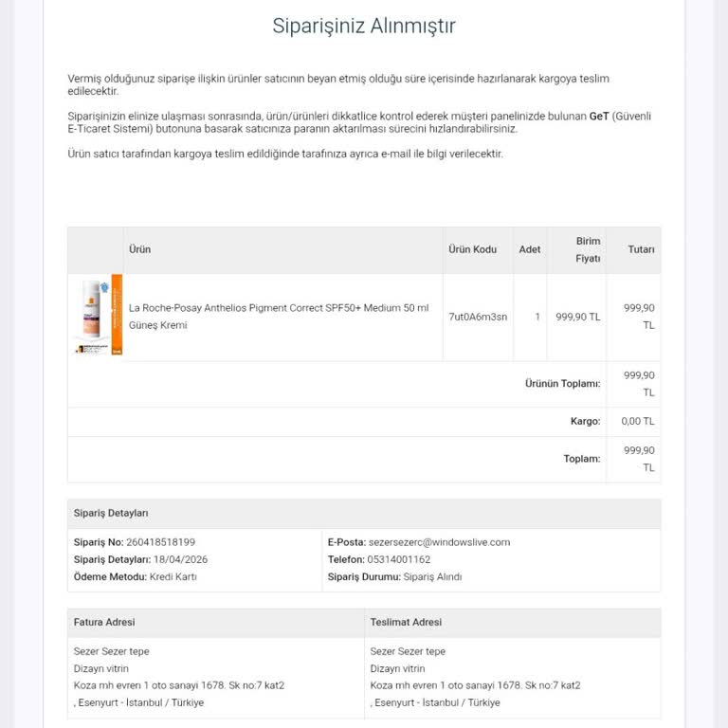Click the order number 260418518199
Viewport: 728px width, 728px height.
(x=160, y=542)
